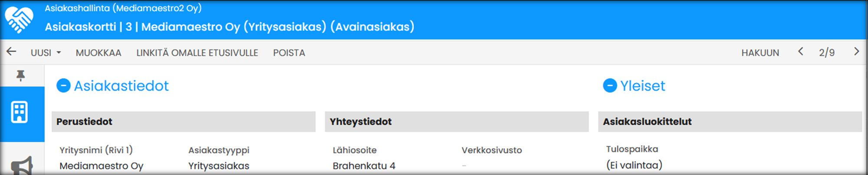The width and height of the screenshot is (868, 175).
Task: Open the building company sidebar tab
Action: tap(20, 112)
